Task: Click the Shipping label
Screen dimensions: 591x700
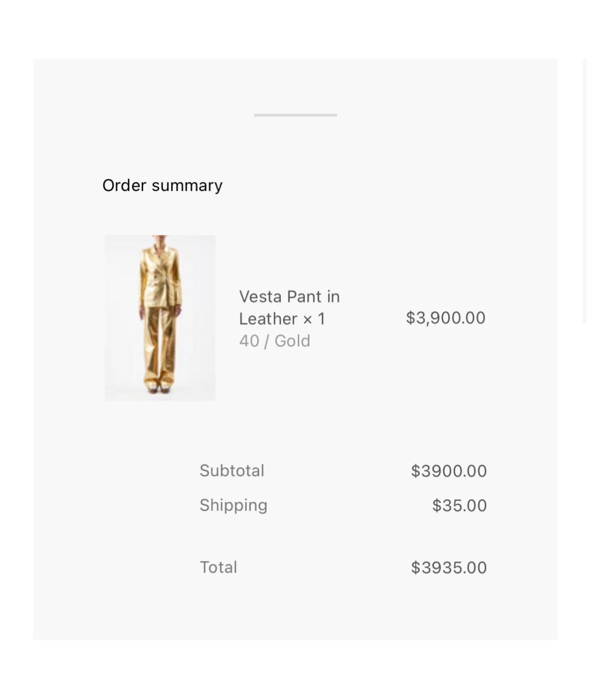Action: point(233,505)
